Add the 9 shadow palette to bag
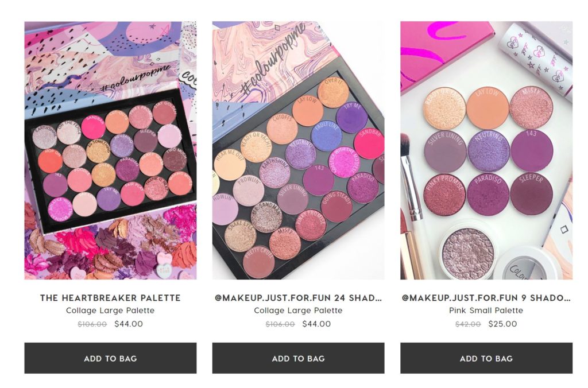The width and height of the screenshot is (588, 388). pyautogui.click(x=486, y=358)
